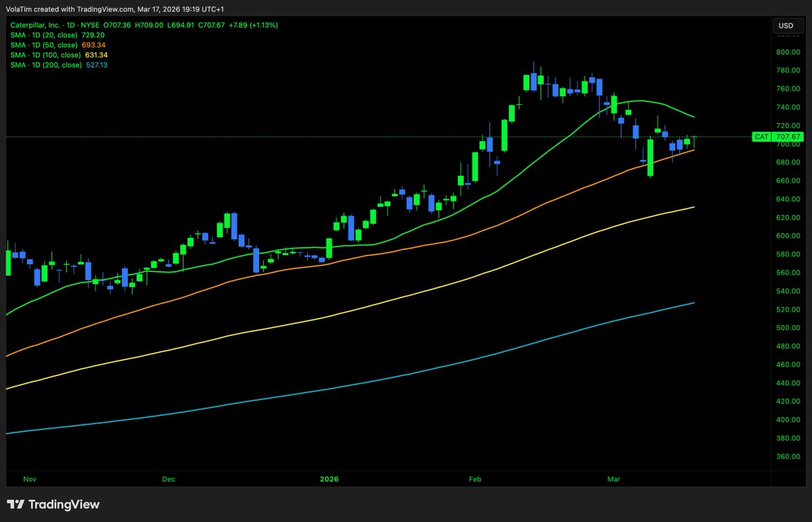Click the 800.00 price axis label
This screenshot has width=812, height=522.
click(788, 53)
